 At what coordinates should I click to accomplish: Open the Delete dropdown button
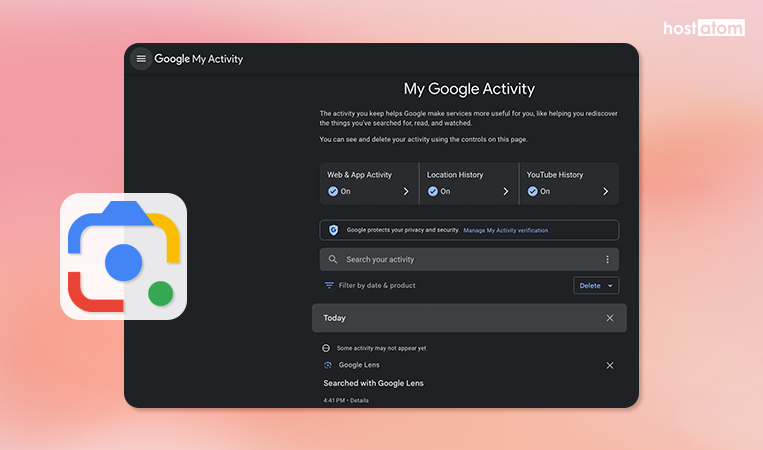pyautogui.click(x=596, y=286)
